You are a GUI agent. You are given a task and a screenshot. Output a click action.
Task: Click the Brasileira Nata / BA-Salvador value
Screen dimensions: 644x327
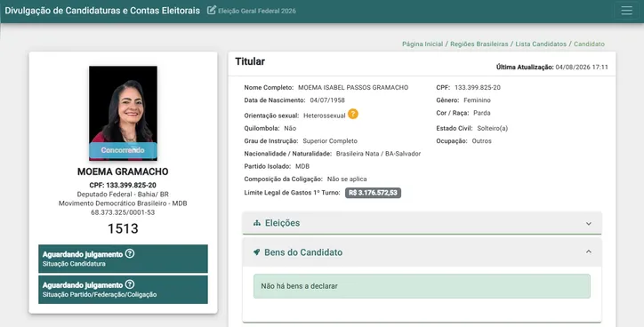[x=378, y=154]
